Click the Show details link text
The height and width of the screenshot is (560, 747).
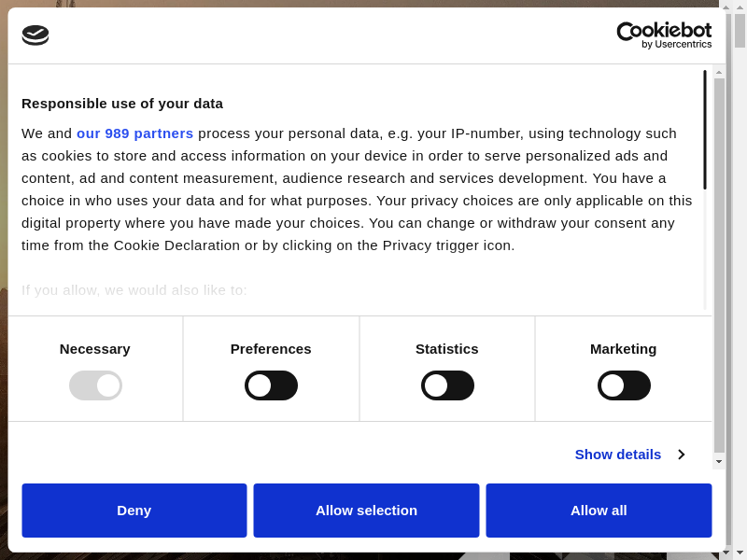[617, 455]
